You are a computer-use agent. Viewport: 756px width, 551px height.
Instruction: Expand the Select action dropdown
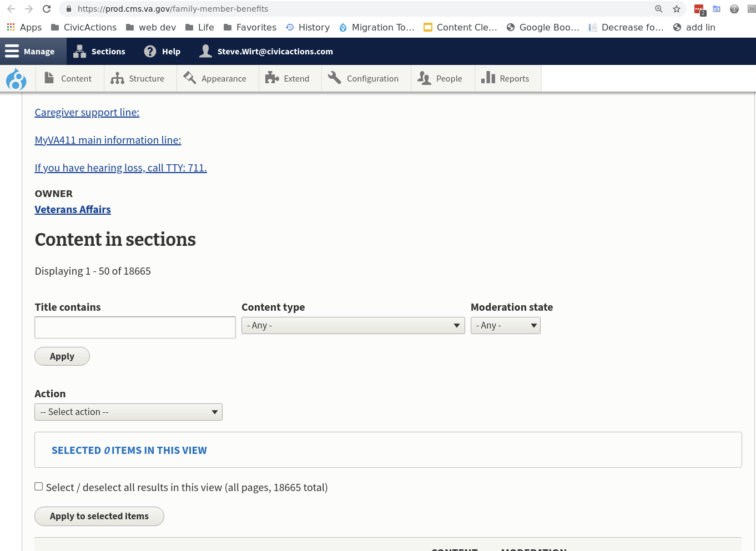click(128, 412)
